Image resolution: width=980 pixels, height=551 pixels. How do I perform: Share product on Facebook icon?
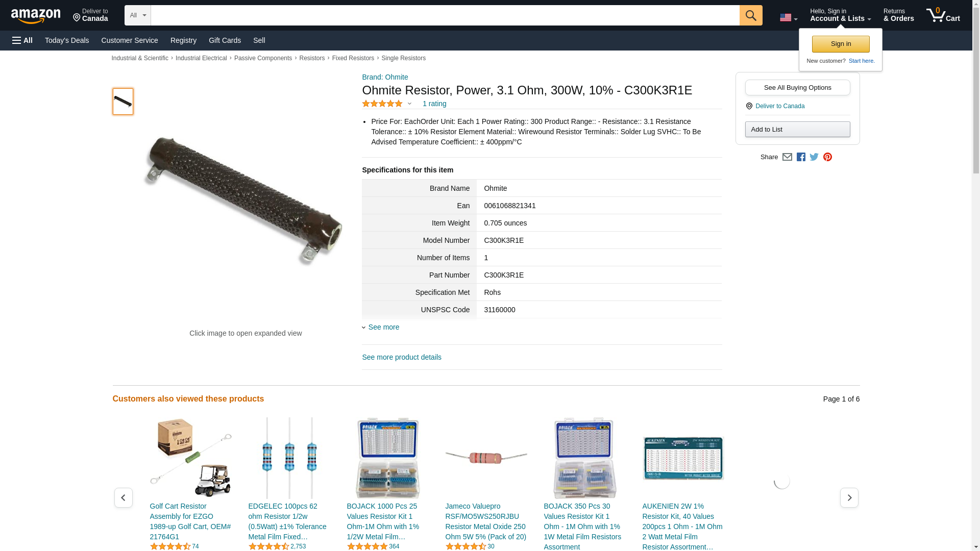[x=801, y=157]
